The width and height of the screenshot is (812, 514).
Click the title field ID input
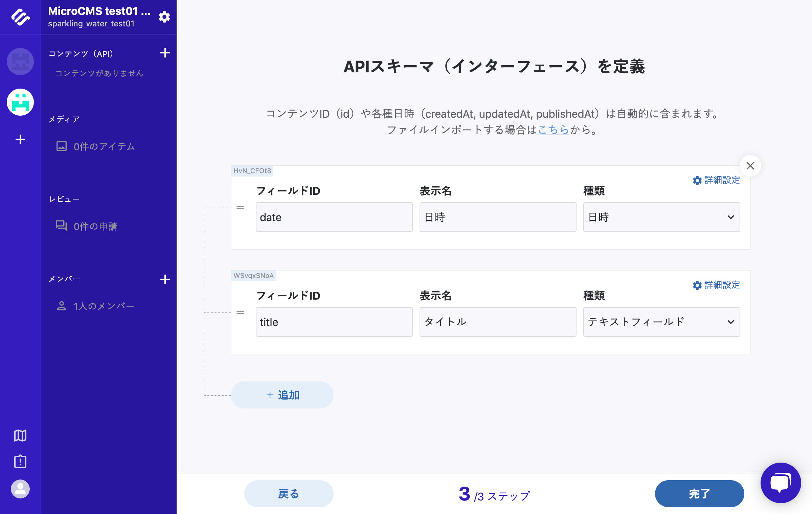(334, 322)
